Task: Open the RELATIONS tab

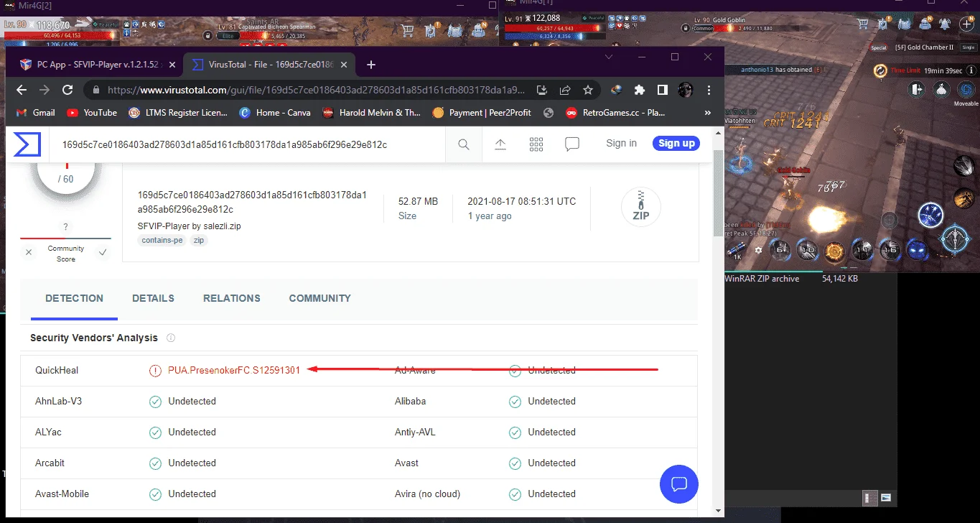Action: point(232,298)
